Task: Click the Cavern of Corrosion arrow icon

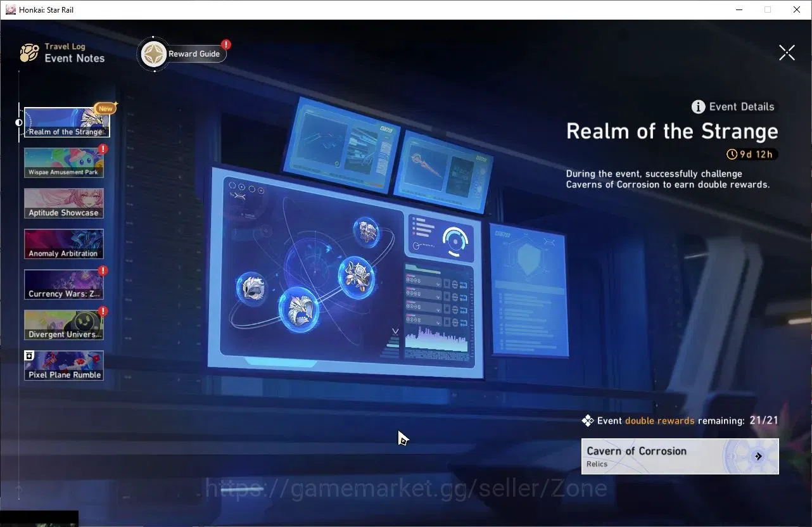Action: 758,456
